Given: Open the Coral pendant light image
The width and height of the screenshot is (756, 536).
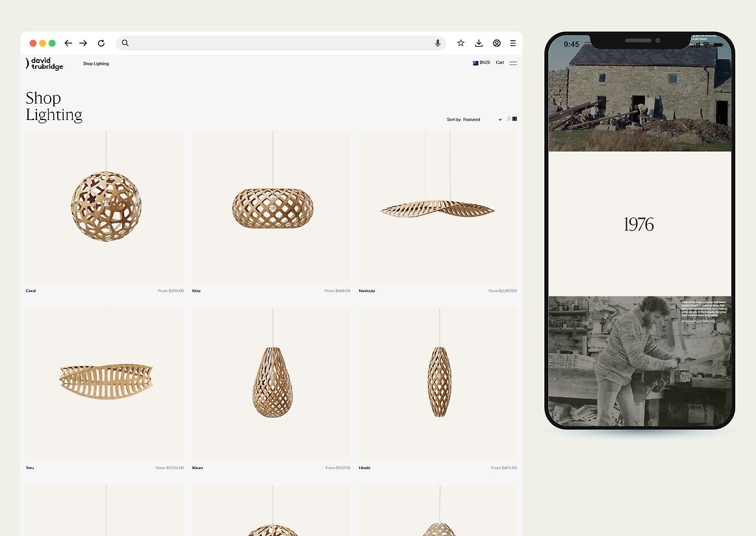Looking at the screenshot, I should point(105,208).
